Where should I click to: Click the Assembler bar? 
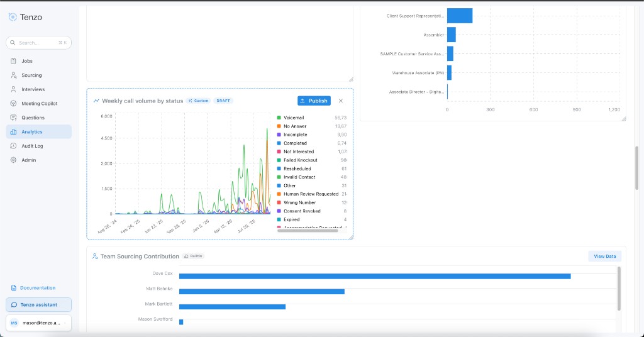pos(452,35)
